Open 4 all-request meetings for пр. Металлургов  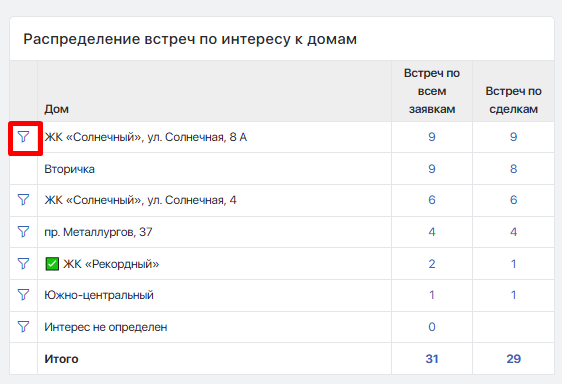[x=432, y=232]
